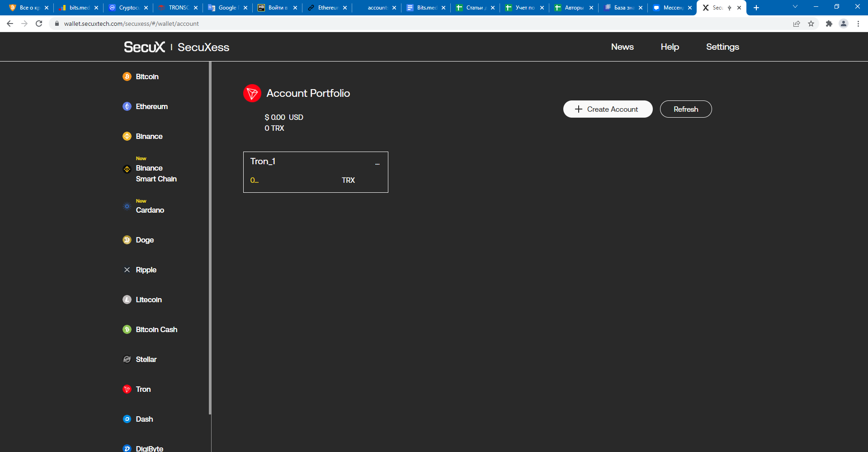Open the browser profile avatar icon
This screenshot has width=868, height=452.
point(844,24)
